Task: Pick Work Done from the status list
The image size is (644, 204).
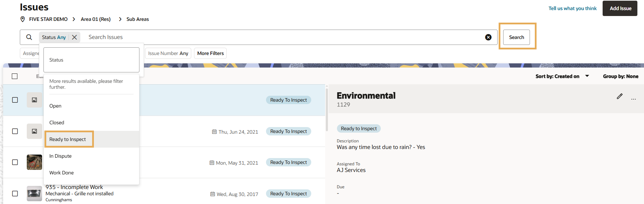Action: pyautogui.click(x=91, y=173)
